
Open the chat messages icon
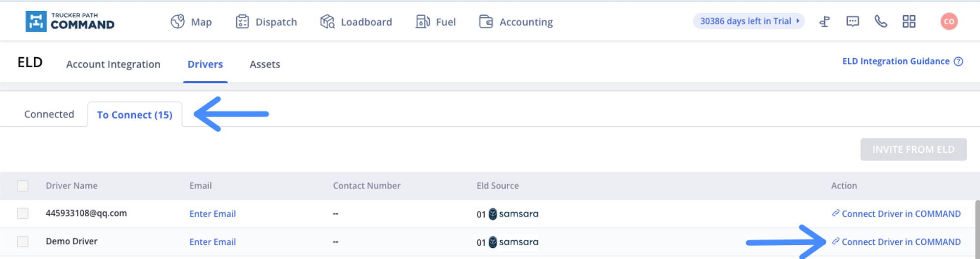click(853, 22)
